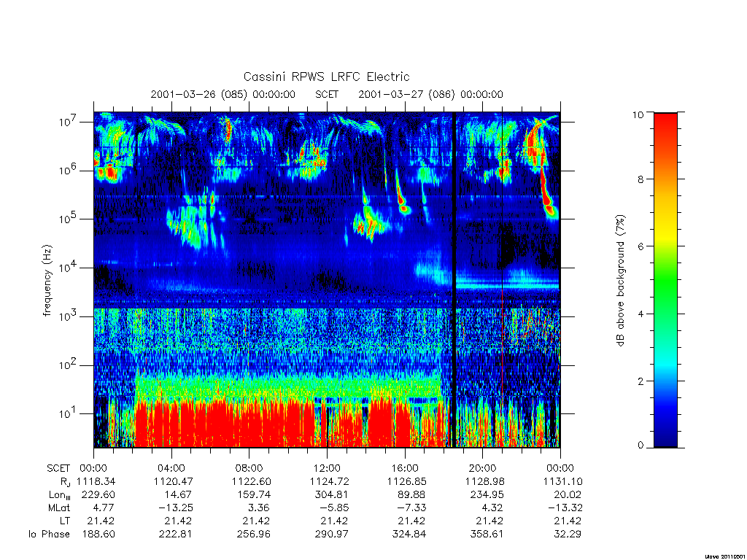Select end date 2001-03-27 (086) 00:00:00

[430, 94]
